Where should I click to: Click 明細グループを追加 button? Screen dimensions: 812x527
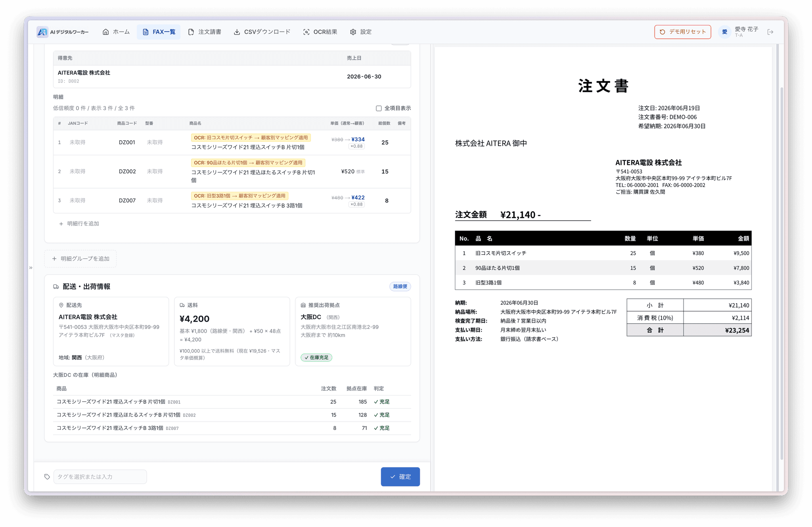pyautogui.click(x=80, y=259)
